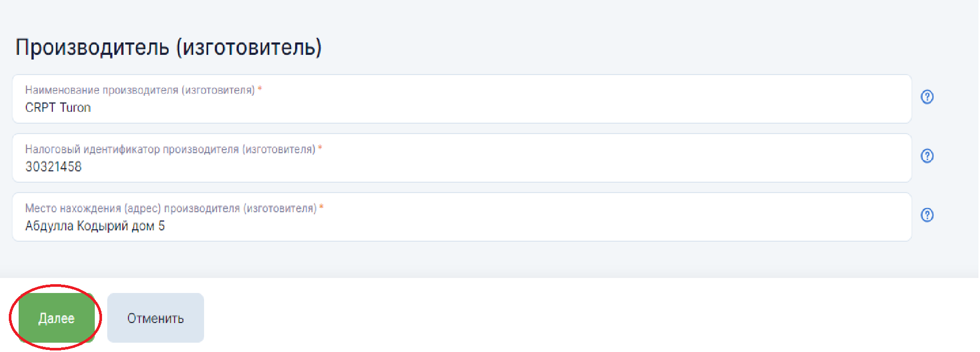Focus the Наименование производителя input field
The width and height of the screenshot is (980, 352).
click(462, 99)
